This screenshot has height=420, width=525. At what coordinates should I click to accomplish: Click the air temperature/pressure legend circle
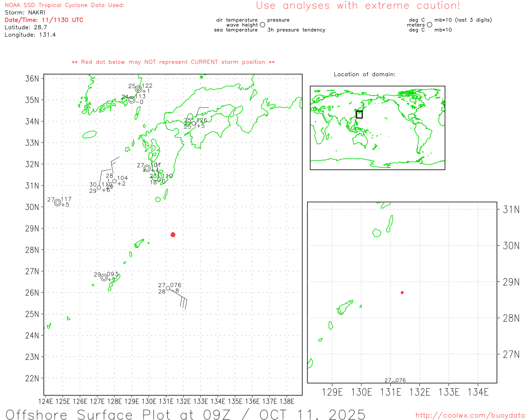(262, 25)
